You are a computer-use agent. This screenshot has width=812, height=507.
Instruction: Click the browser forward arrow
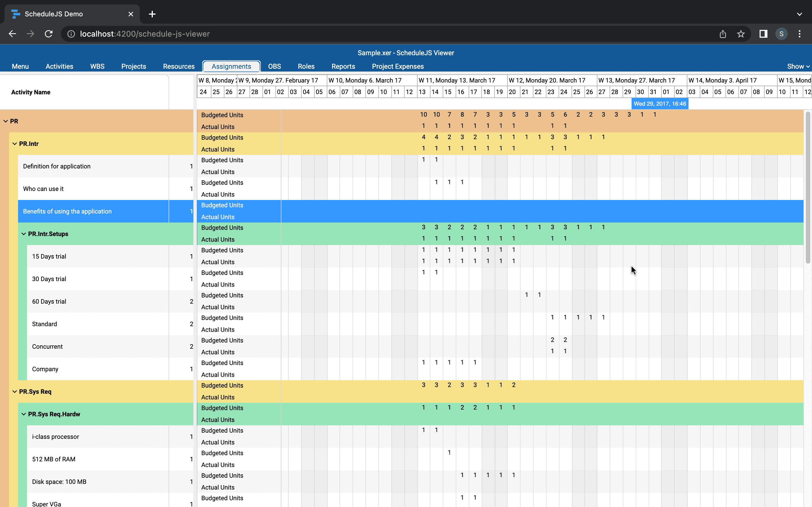click(30, 34)
